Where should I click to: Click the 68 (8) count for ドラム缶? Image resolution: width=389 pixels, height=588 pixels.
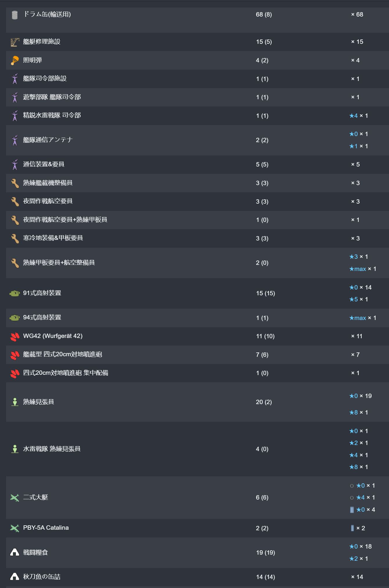(264, 15)
